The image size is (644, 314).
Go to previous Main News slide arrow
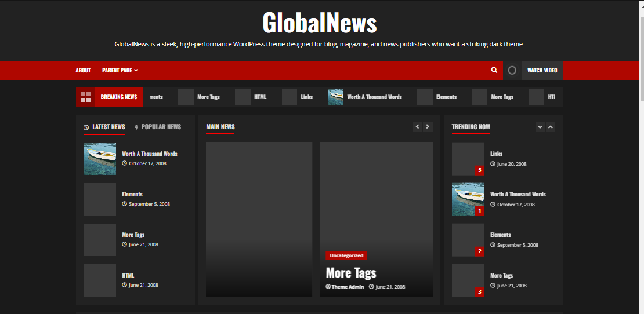[417, 127]
